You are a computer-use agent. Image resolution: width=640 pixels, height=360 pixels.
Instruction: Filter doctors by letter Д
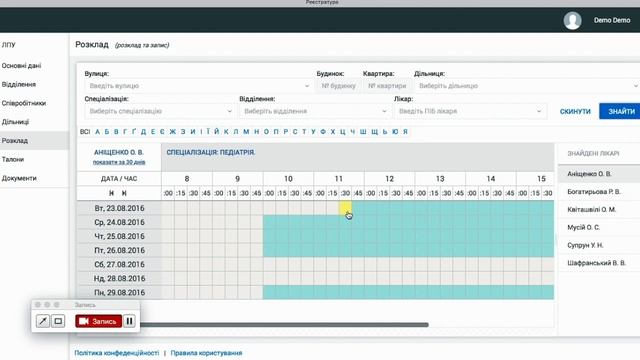coord(143,132)
